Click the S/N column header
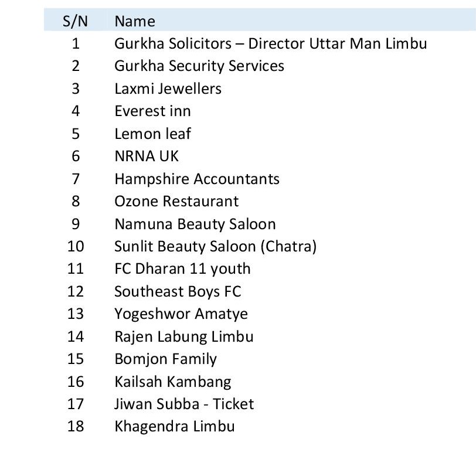This screenshot has height=456, width=476. (75, 21)
